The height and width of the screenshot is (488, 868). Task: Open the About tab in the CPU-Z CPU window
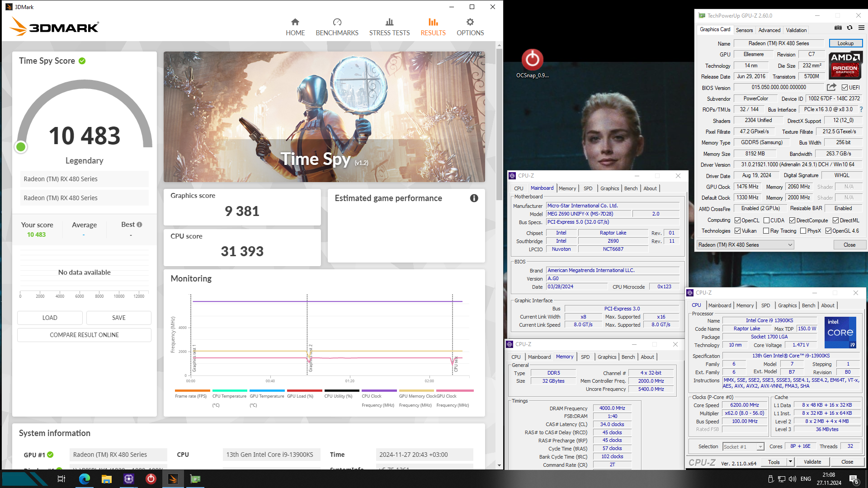pos(828,305)
